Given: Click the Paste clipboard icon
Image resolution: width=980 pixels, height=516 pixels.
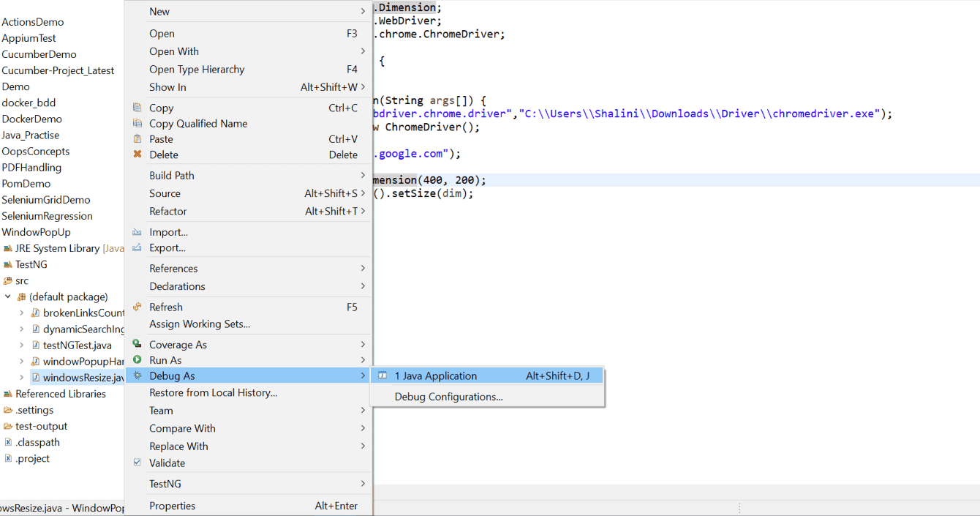Looking at the screenshot, I should pyautogui.click(x=137, y=139).
